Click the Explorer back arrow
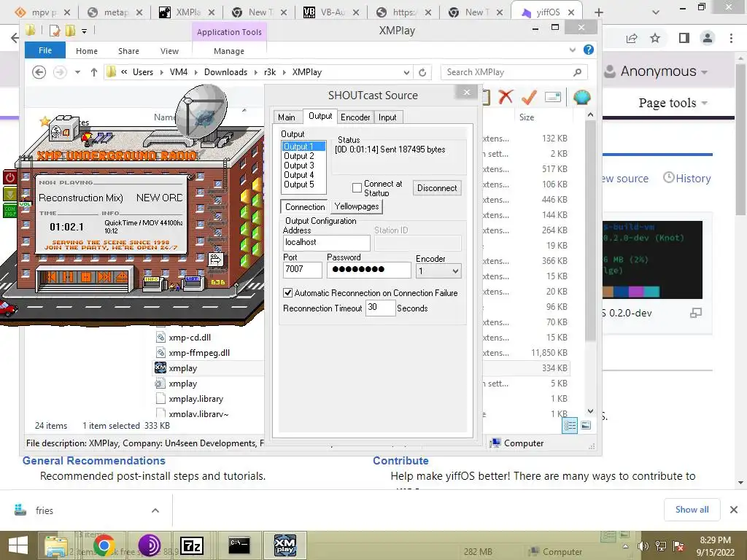The width and height of the screenshot is (747, 560). (x=39, y=72)
